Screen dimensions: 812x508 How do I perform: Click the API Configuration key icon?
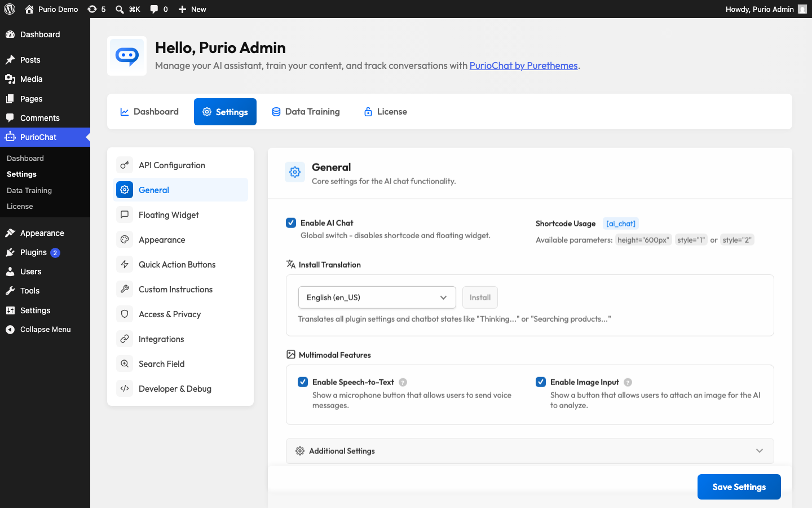125,165
